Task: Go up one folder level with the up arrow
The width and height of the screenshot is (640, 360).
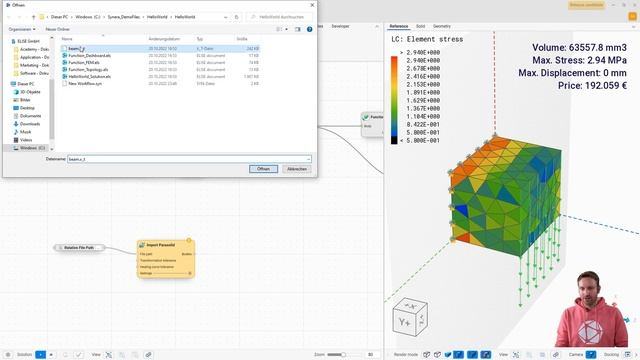Action: pyautogui.click(x=33, y=17)
